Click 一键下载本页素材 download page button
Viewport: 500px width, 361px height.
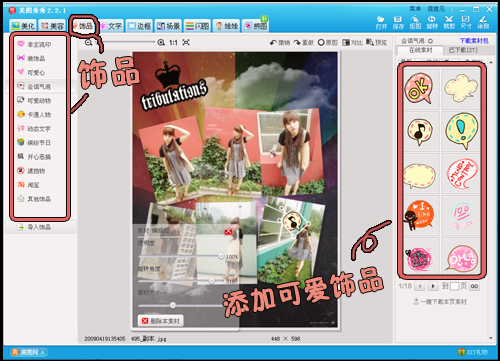click(440, 302)
